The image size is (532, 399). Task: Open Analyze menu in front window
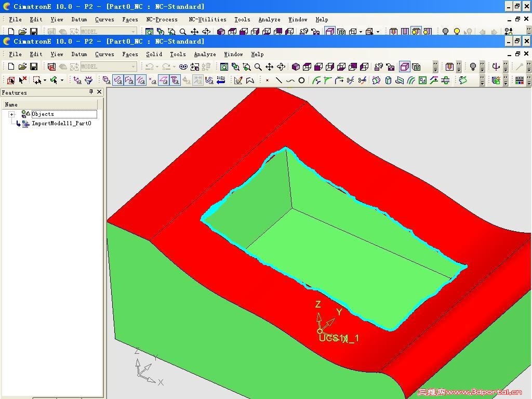[205, 54]
